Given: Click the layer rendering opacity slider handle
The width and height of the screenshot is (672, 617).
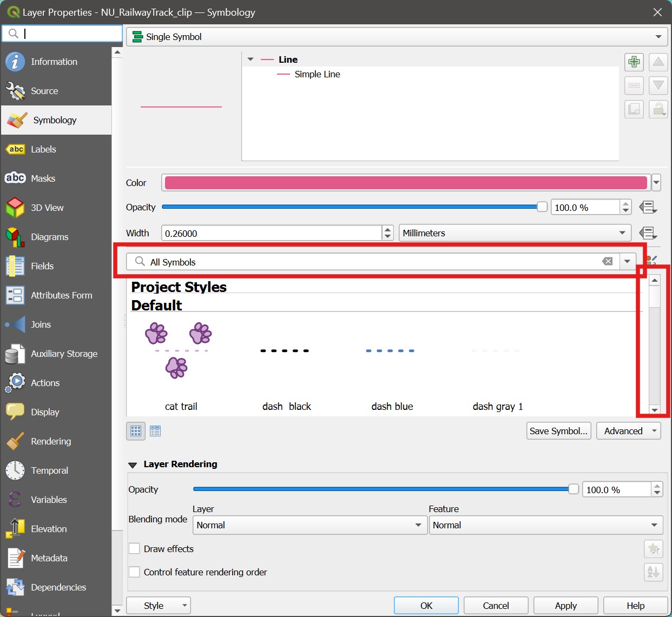Looking at the screenshot, I should coord(574,489).
